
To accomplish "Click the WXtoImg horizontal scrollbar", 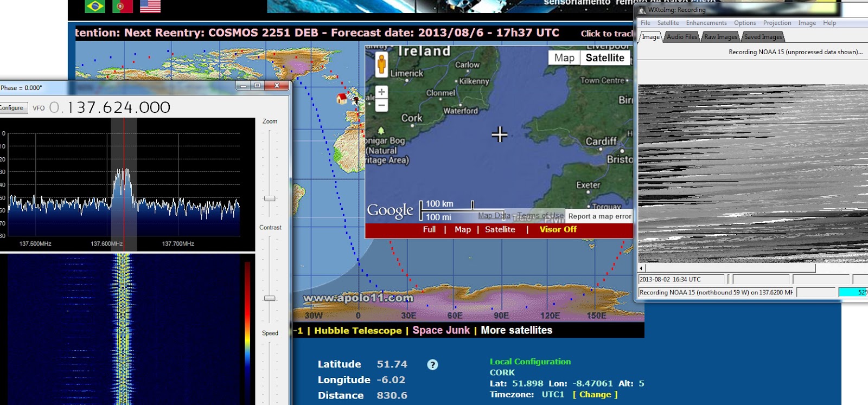I will coord(730,268).
